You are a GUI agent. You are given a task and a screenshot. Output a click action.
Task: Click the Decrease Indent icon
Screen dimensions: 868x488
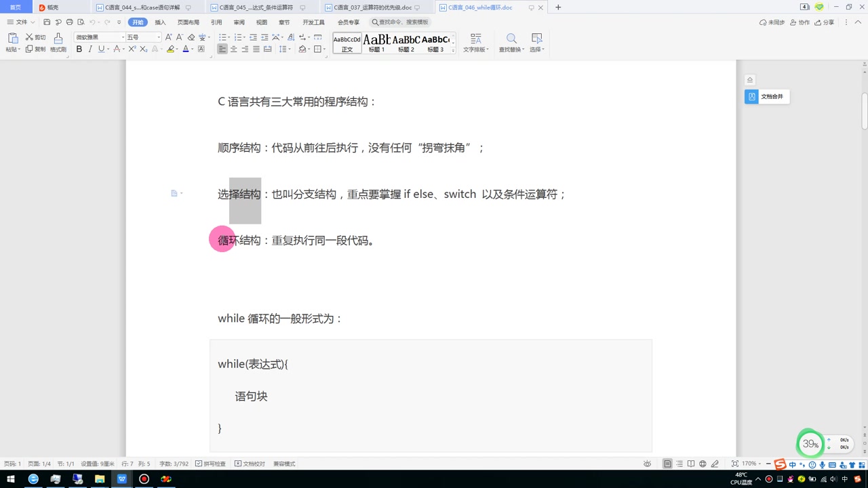254,37
